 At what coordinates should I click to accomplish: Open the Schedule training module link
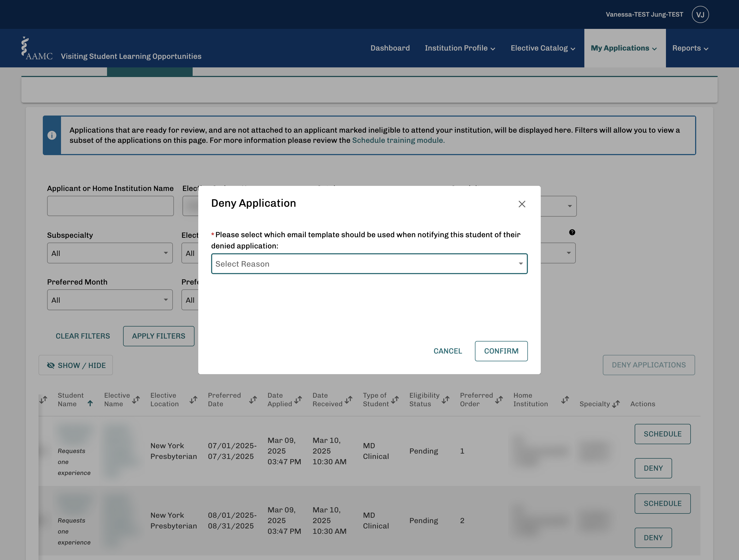398,140
